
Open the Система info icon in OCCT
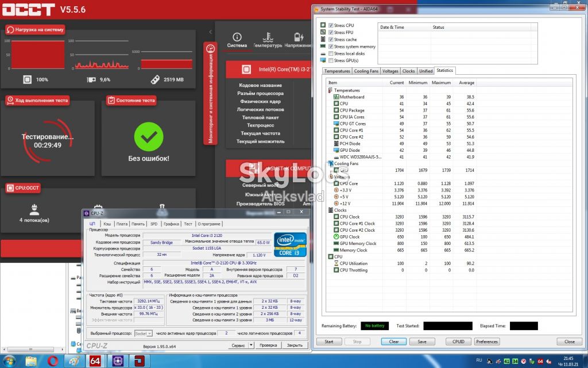tap(237, 37)
